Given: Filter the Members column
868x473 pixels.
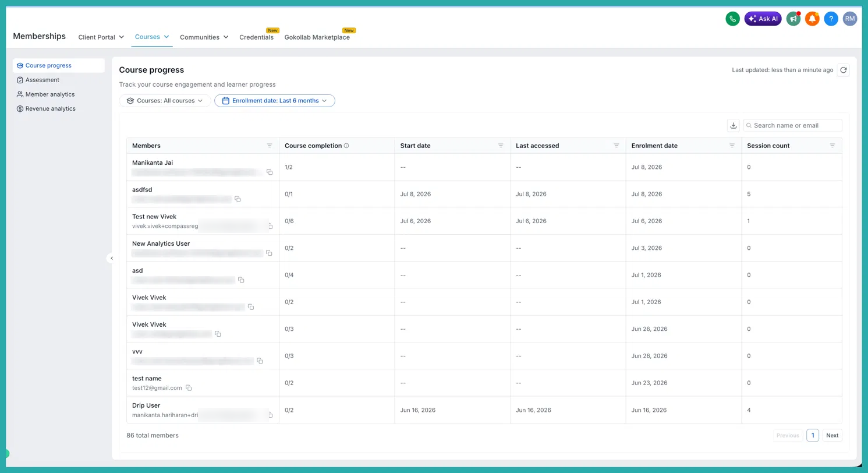Looking at the screenshot, I should (270, 146).
